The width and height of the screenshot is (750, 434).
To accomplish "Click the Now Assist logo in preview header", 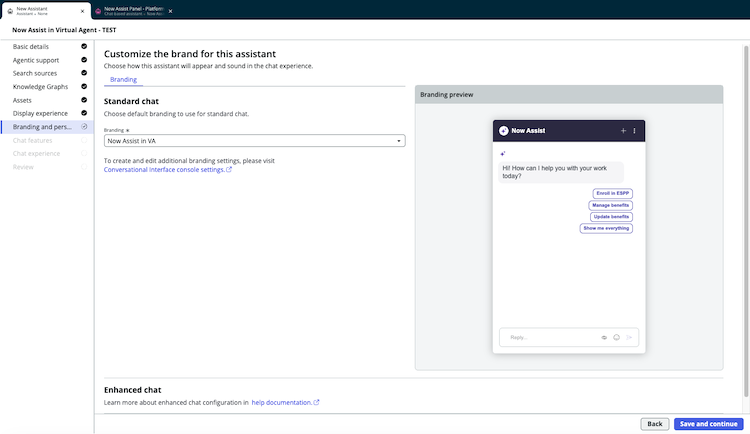I will click(504, 131).
